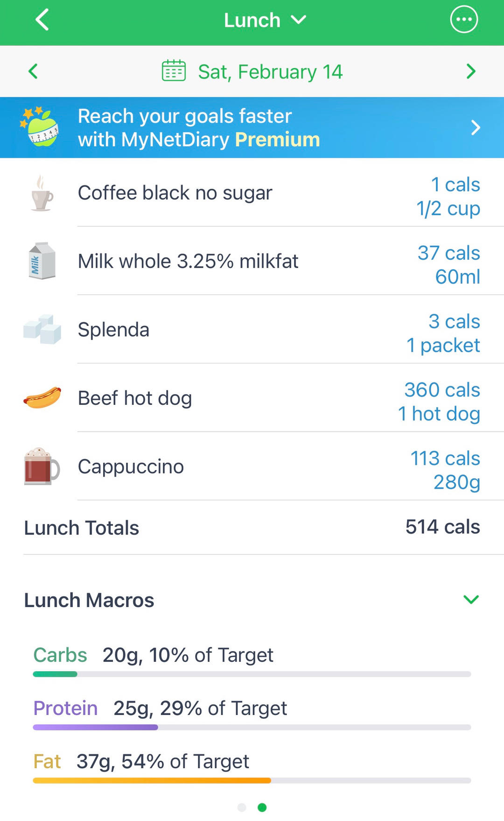Collapse the Lunch Macros section chevron

coord(471,600)
